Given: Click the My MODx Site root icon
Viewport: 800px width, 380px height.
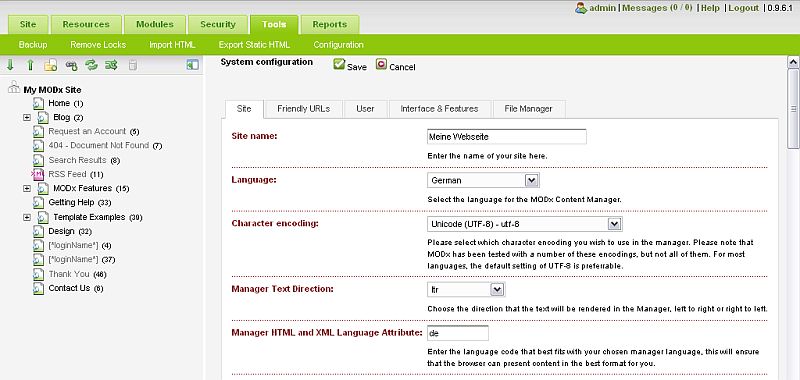Looking at the screenshot, I should (14, 88).
